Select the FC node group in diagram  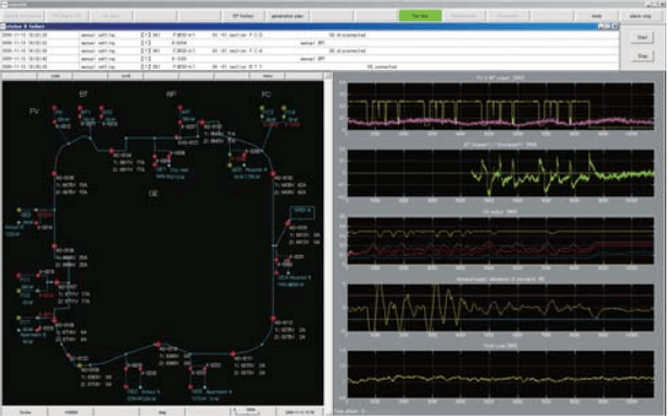pyautogui.click(x=265, y=93)
